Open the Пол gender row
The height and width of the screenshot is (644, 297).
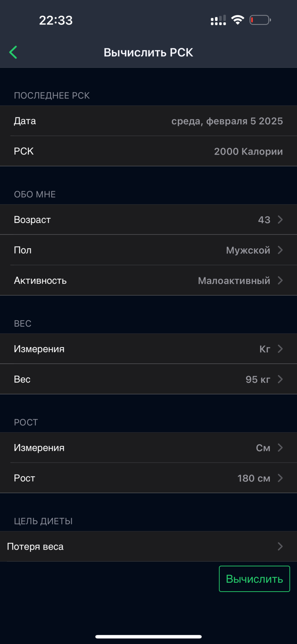[x=148, y=250]
